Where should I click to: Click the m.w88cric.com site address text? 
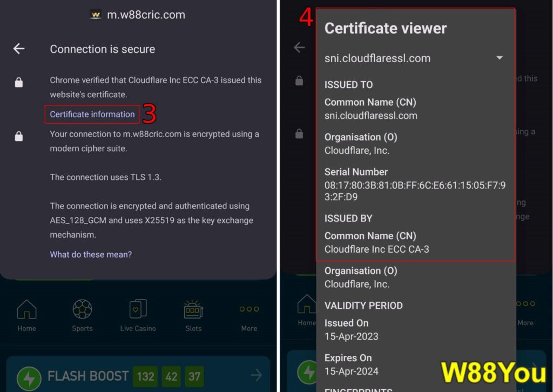(x=146, y=15)
